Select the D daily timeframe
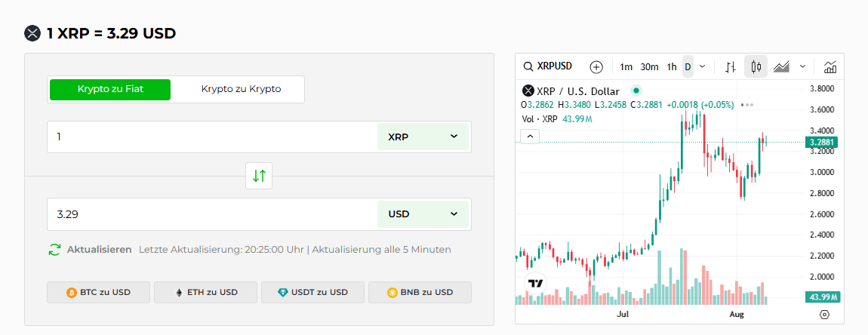This screenshot has width=868, height=335. [688, 67]
